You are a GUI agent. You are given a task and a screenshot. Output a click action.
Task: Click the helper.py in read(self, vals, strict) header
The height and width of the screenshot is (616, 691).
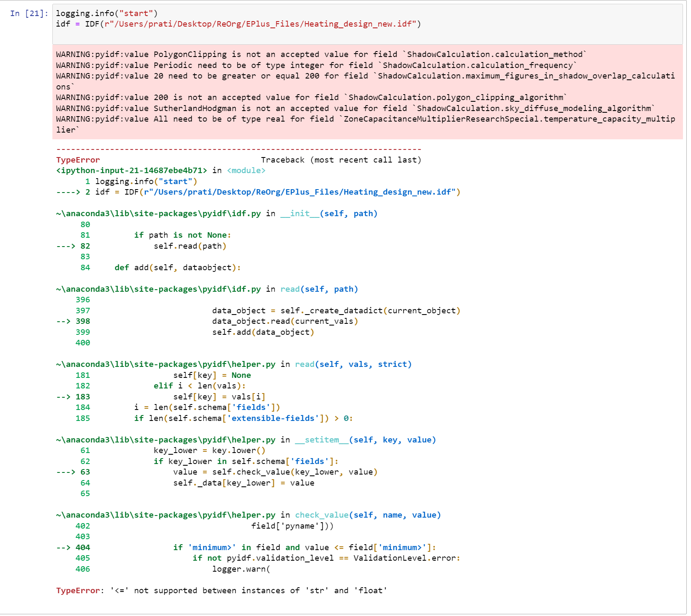(x=234, y=364)
